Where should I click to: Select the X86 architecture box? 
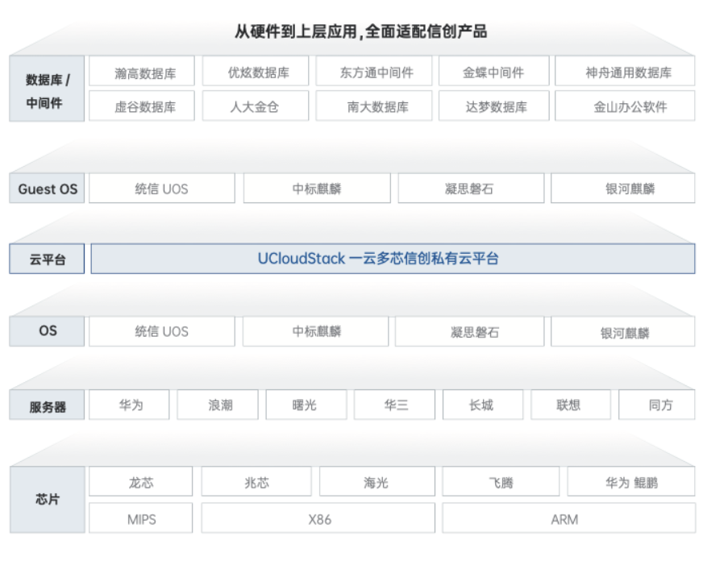[x=318, y=519]
